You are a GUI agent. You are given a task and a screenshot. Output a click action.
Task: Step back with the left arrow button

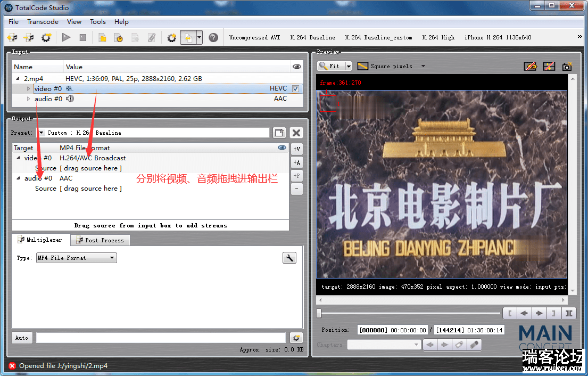[524, 313]
